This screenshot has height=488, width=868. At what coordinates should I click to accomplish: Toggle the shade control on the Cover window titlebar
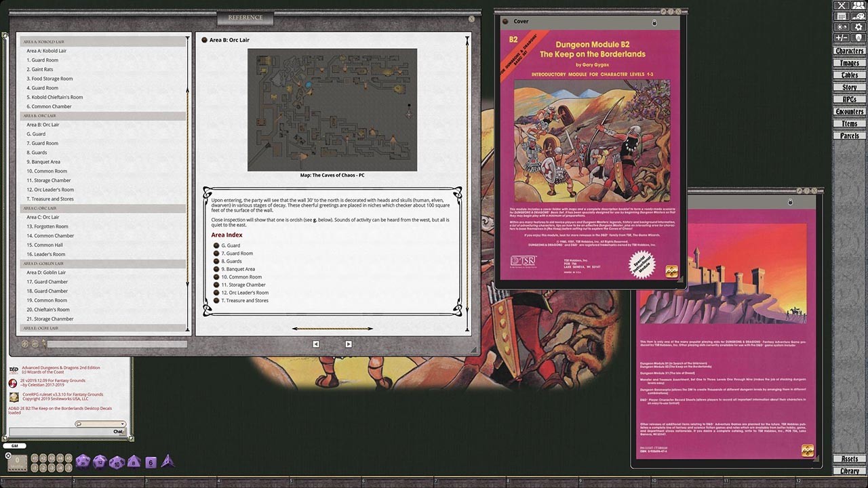[x=671, y=12]
